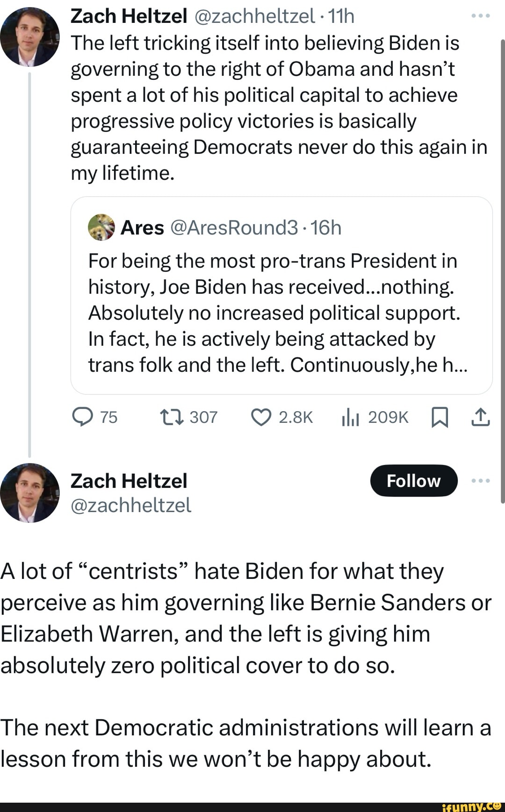The height and width of the screenshot is (812, 505).
Task: Tap the retweet icon showing 307
Action: pyautogui.click(x=172, y=417)
